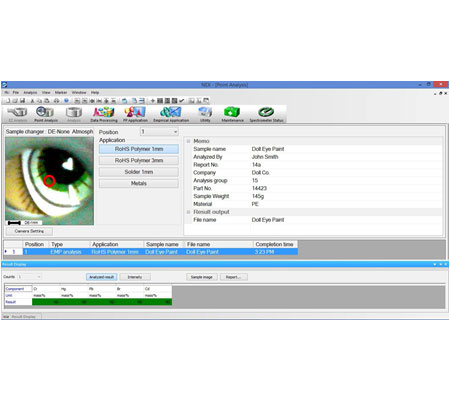Click the Camera Setting button

[x=29, y=231]
